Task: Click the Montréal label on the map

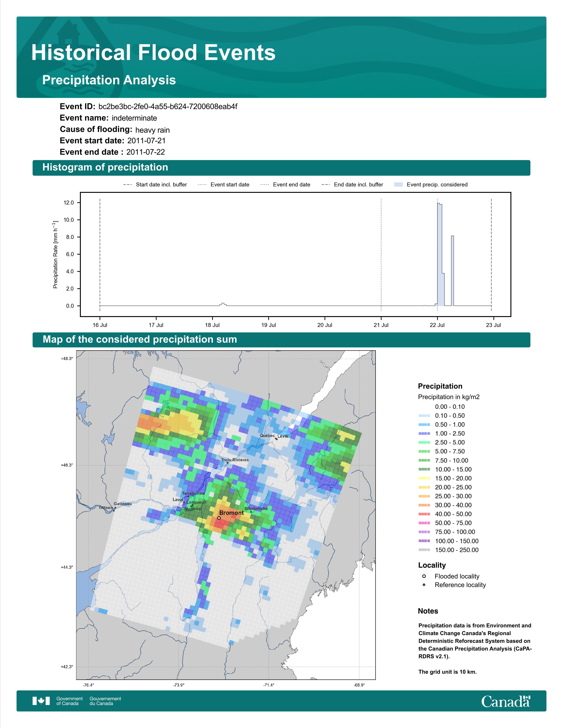Action: (193, 509)
